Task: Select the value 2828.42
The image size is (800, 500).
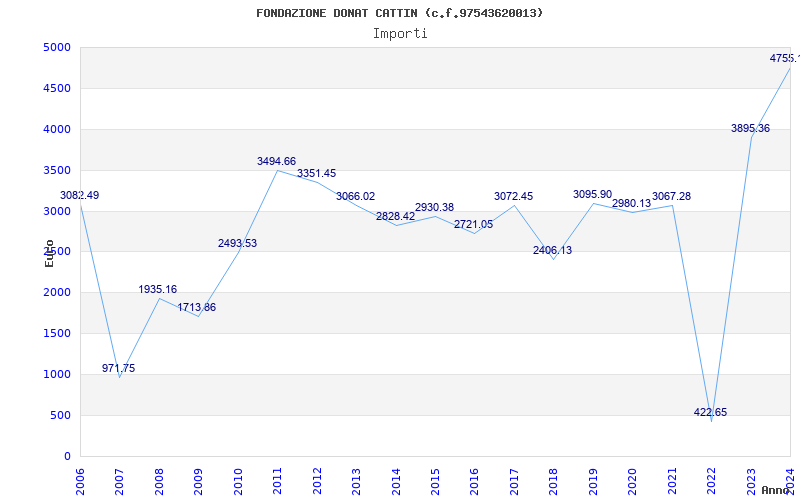Action: tap(395, 216)
